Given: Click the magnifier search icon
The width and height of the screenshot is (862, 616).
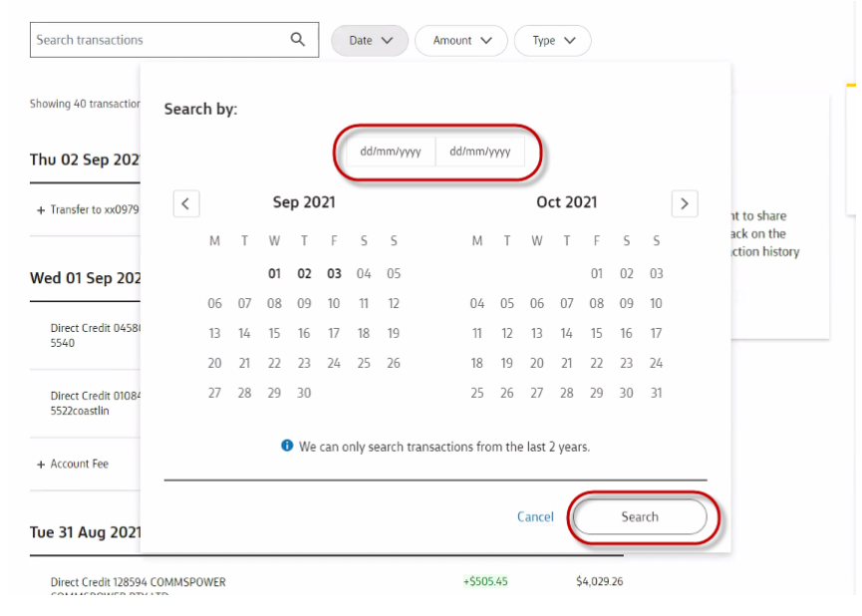Looking at the screenshot, I should (x=297, y=40).
